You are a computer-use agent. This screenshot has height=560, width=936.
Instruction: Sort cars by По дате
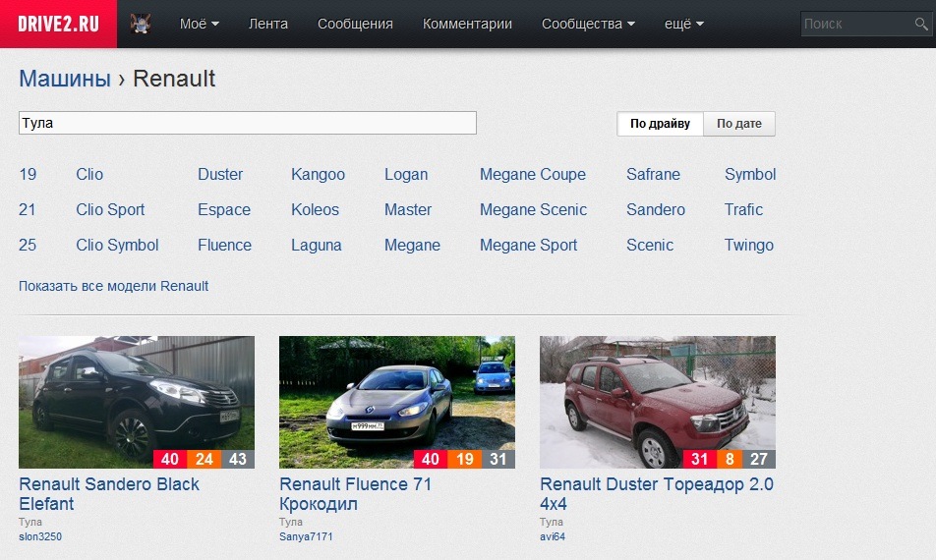tap(739, 124)
